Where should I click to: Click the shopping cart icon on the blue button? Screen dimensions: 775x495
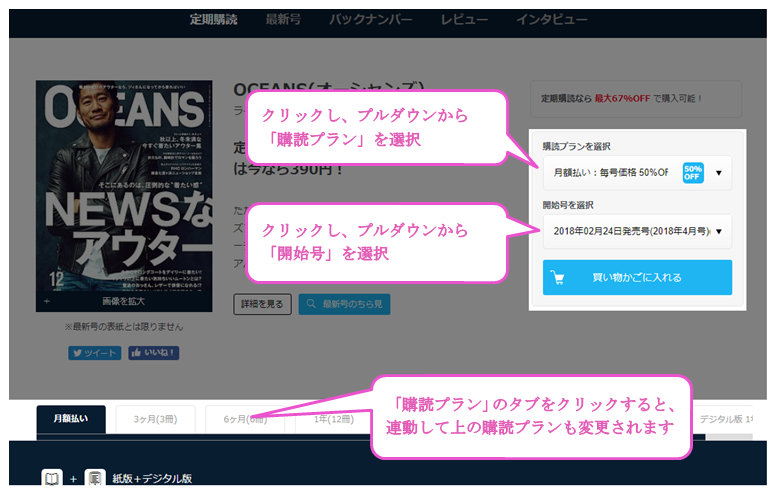(x=558, y=278)
